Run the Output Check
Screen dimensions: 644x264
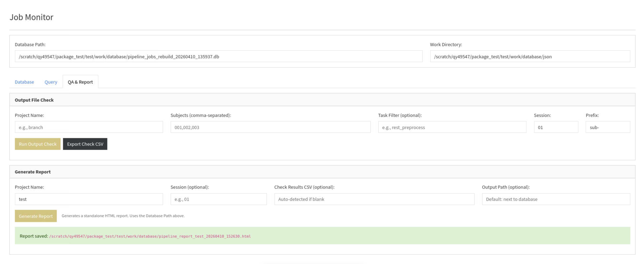click(x=38, y=144)
